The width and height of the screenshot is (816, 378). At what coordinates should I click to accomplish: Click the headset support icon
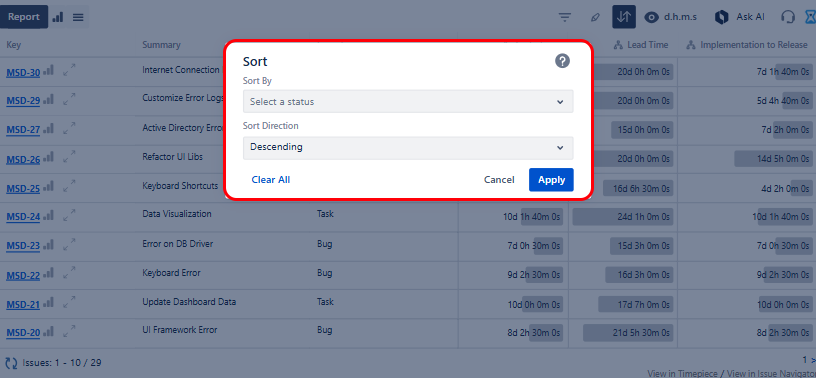(788, 17)
